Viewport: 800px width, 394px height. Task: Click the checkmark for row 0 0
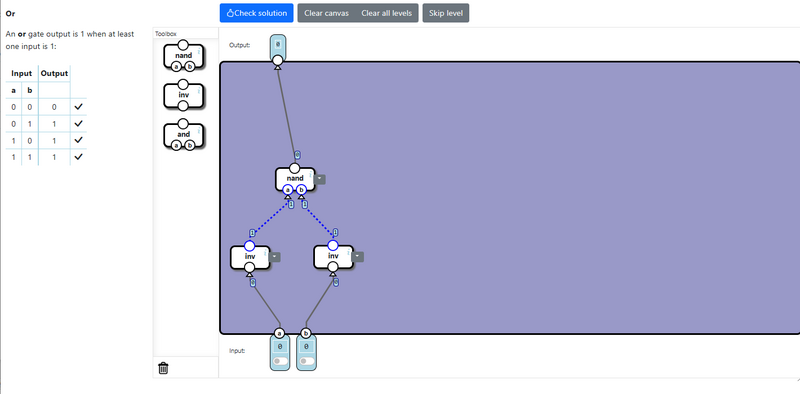coord(78,107)
